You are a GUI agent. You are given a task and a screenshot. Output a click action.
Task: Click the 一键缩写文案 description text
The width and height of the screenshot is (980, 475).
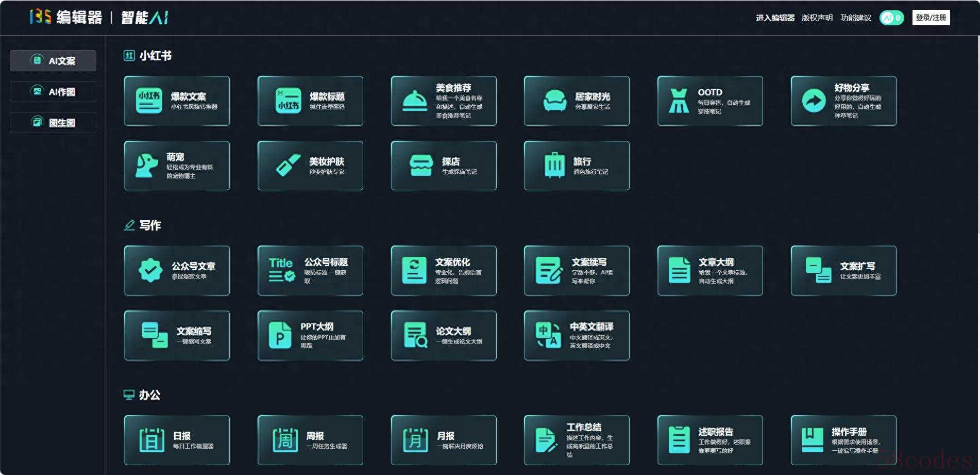click(x=194, y=341)
